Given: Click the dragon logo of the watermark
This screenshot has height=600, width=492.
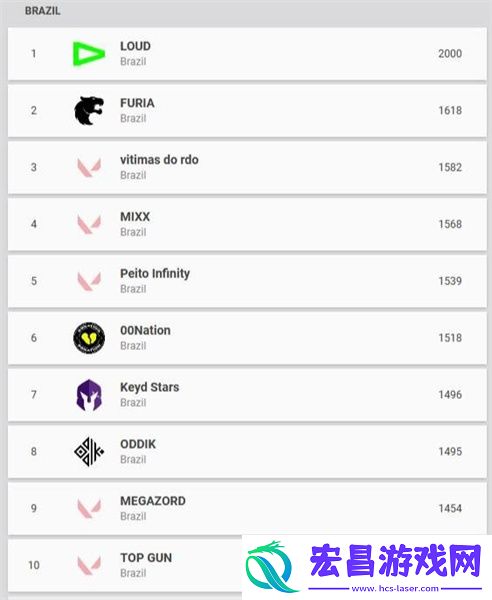Looking at the screenshot, I should point(272,566).
